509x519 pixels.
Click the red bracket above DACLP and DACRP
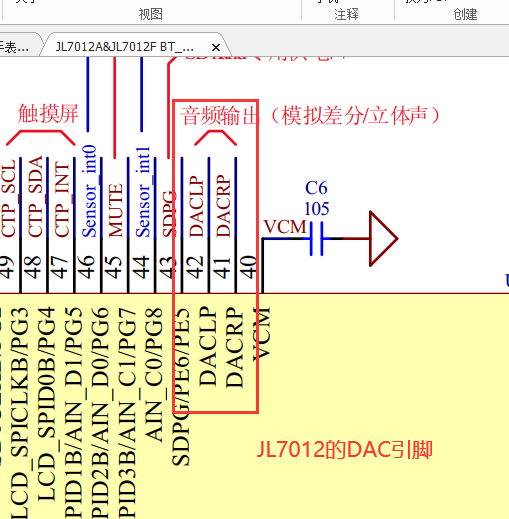[215, 138]
